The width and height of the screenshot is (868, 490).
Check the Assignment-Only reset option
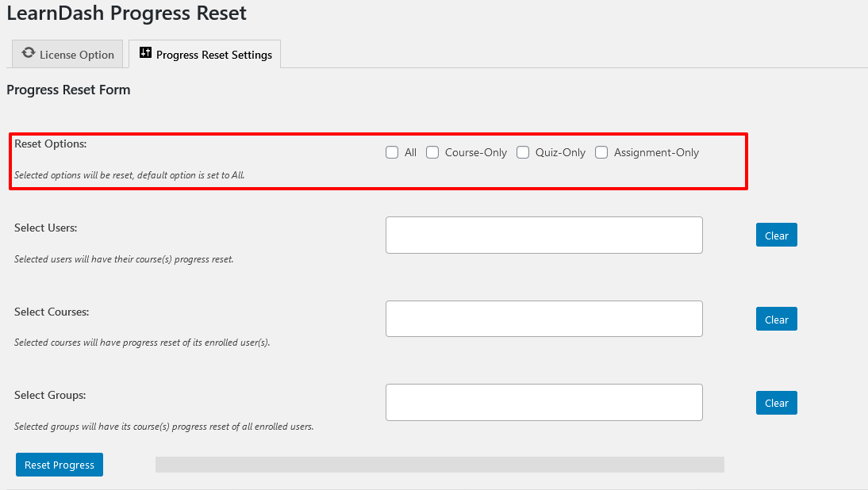tap(601, 152)
